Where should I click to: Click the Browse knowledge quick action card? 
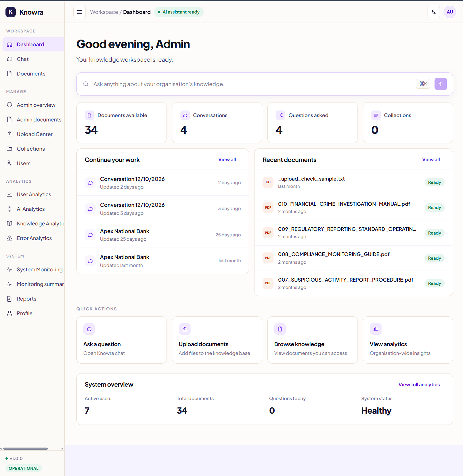pyautogui.click(x=312, y=340)
